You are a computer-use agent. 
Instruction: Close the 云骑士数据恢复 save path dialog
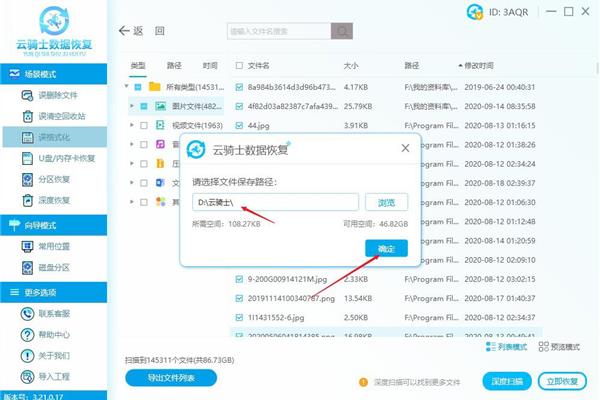(x=405, y=148)
